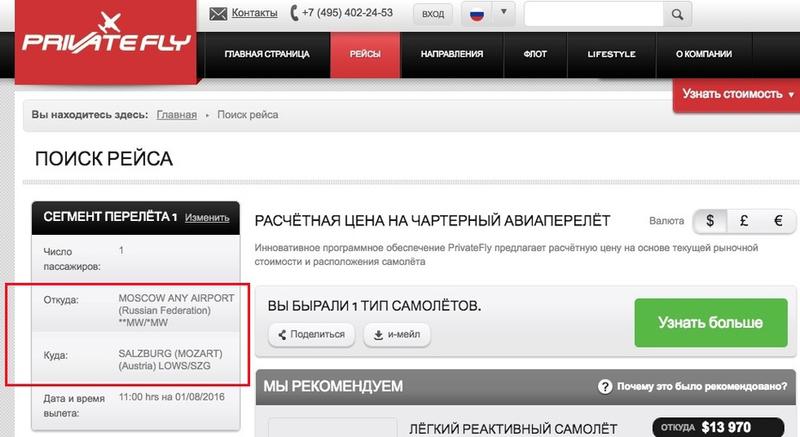
Task: Click the Главная breadcrumb link
Action: point(177,115)
